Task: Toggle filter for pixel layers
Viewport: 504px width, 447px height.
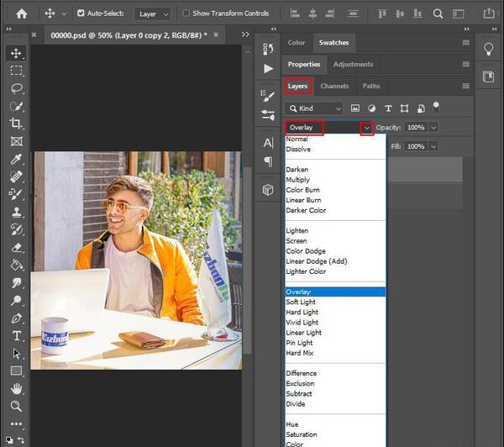Action: click(355, 108)
